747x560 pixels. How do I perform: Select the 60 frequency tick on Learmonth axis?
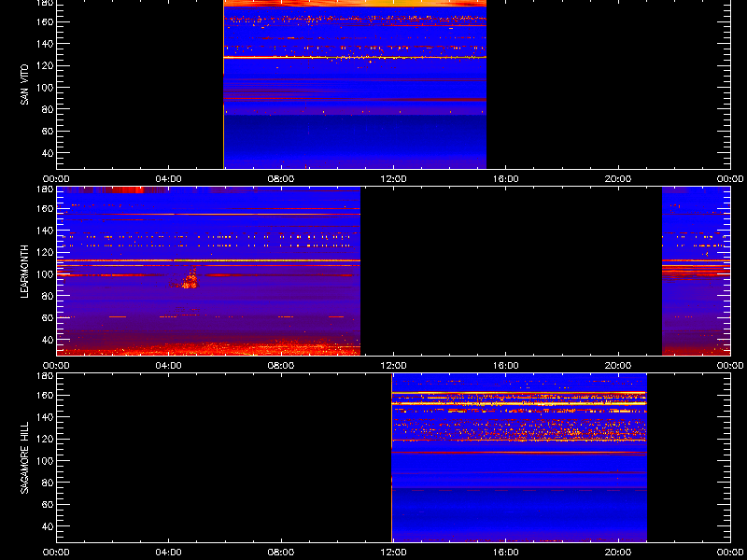click(49, 318)
